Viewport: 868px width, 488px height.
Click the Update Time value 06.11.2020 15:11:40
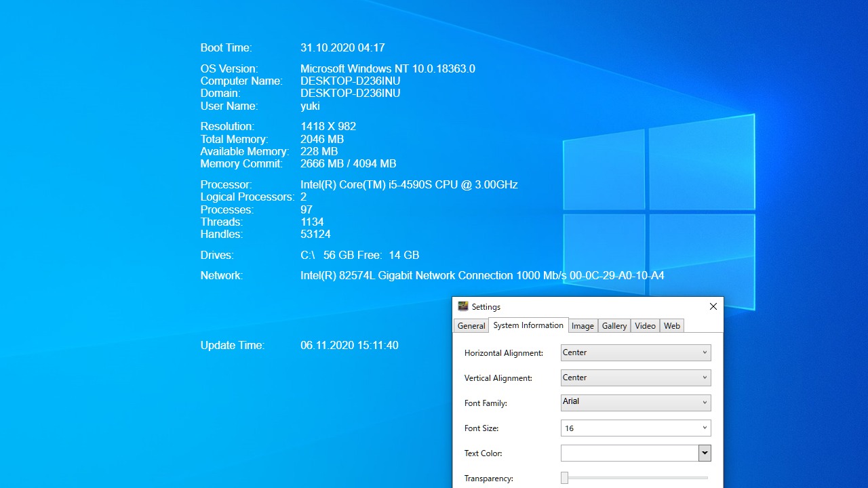(x=349, y=346)
